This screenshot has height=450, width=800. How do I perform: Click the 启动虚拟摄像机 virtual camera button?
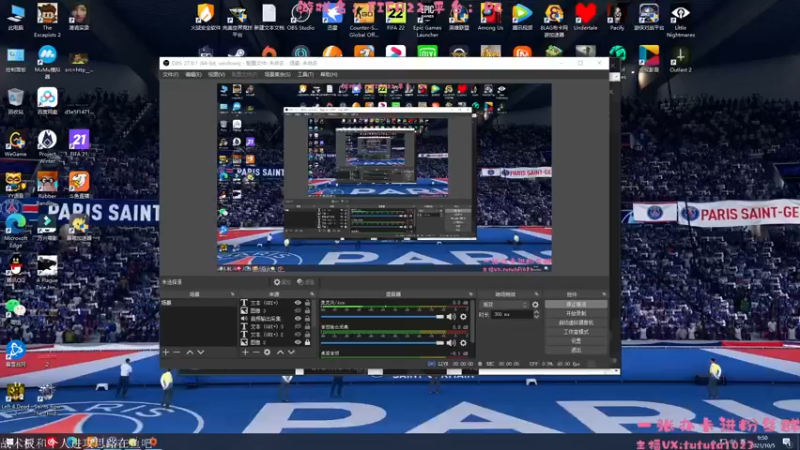click(576, 323)
